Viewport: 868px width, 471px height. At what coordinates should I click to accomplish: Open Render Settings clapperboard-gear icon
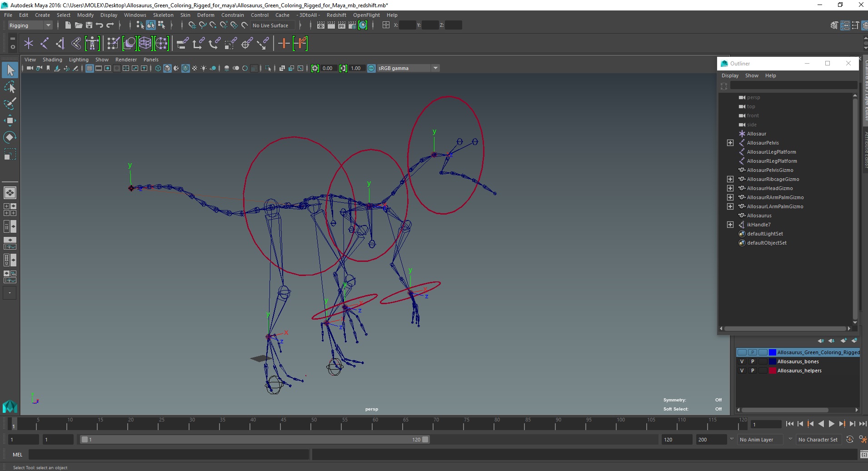(x=352, y=25)
